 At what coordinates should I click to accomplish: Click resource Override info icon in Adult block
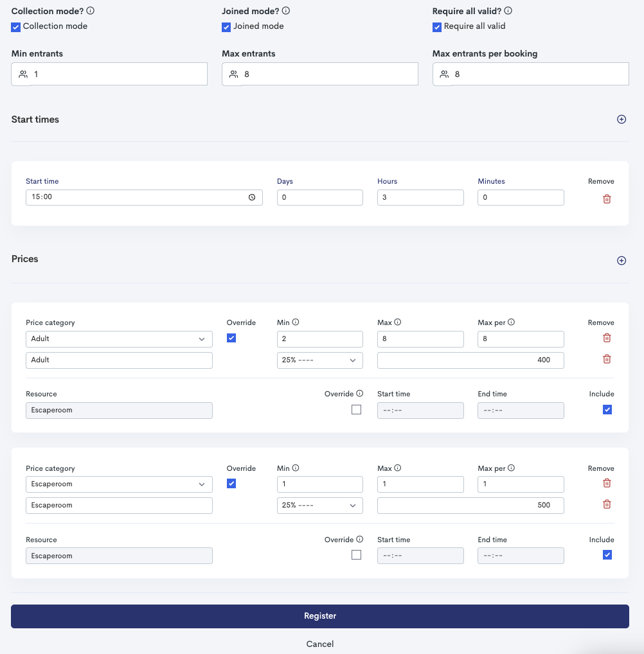click(x=360, y=393)
